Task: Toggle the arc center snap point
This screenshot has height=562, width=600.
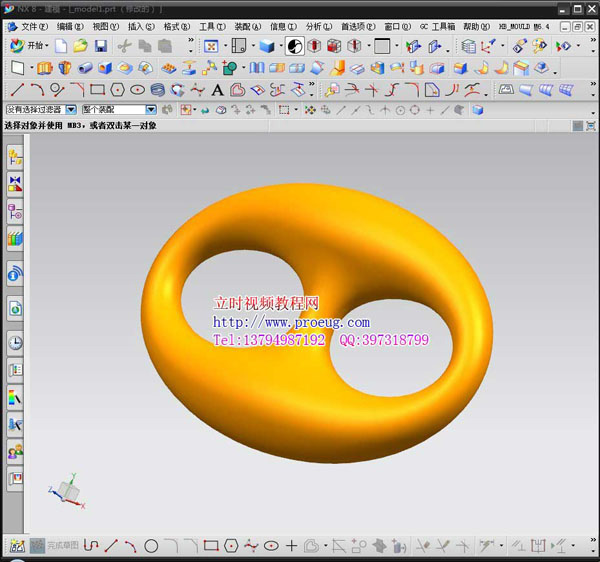Action: (400, 111)
